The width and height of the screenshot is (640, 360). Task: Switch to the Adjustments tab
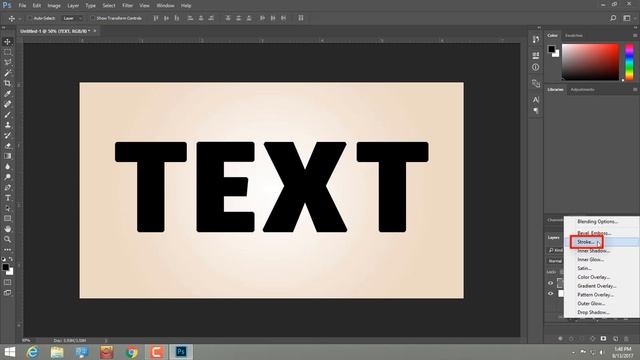click(x=582, y=89)
